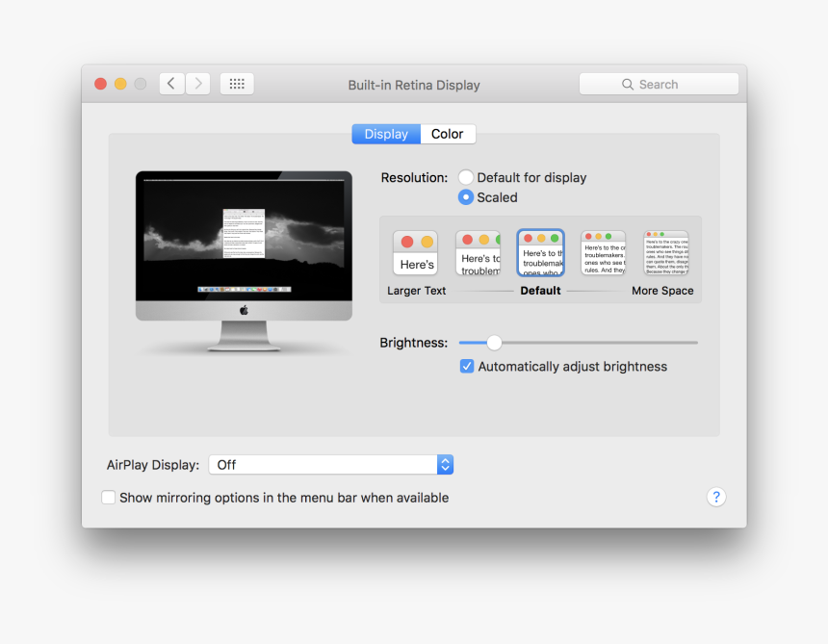Focus the Search field

[659, 84]
